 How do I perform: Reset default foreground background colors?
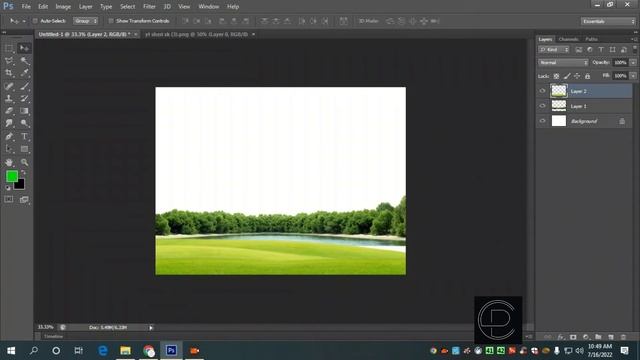8,188
